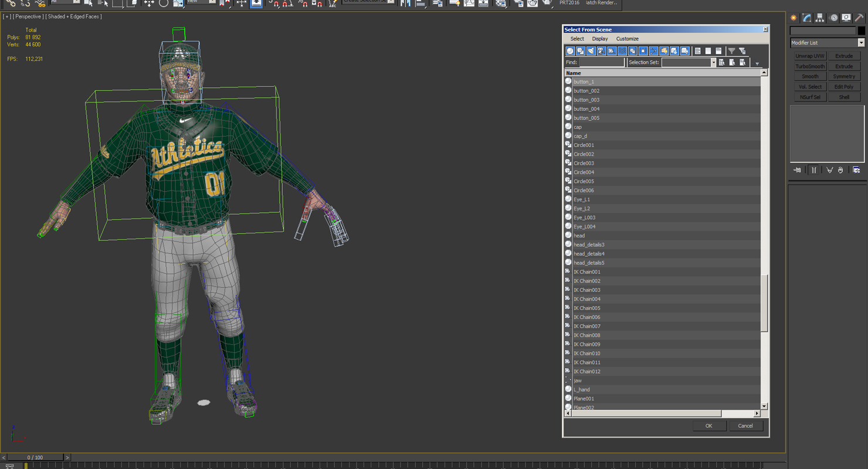
Task: Toggle Display Lights filter icon
Action: pos(591,51)
